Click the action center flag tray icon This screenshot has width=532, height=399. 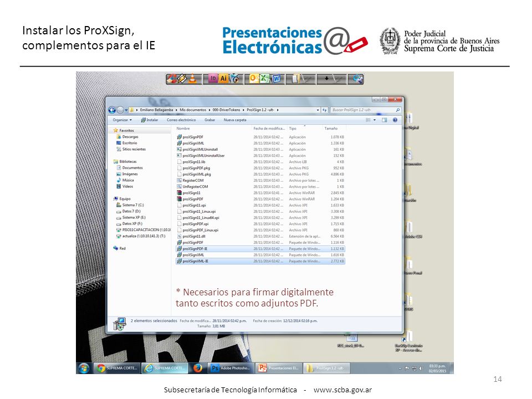(407, 369)
